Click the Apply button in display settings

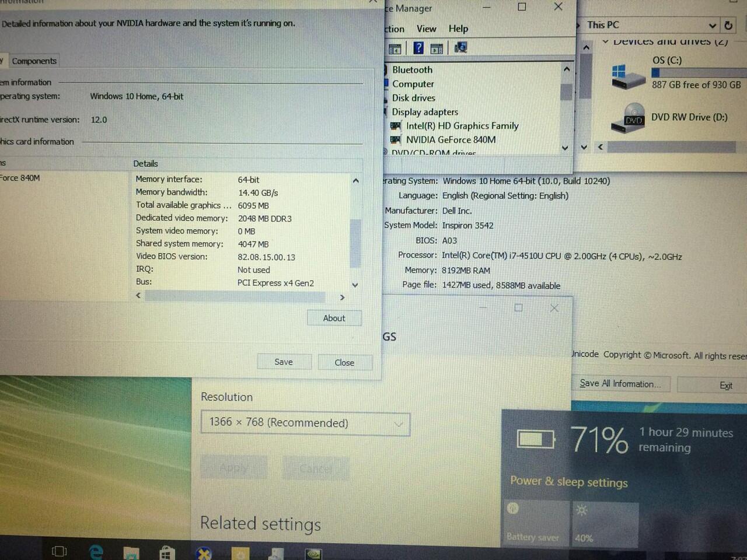pos(234,468)
